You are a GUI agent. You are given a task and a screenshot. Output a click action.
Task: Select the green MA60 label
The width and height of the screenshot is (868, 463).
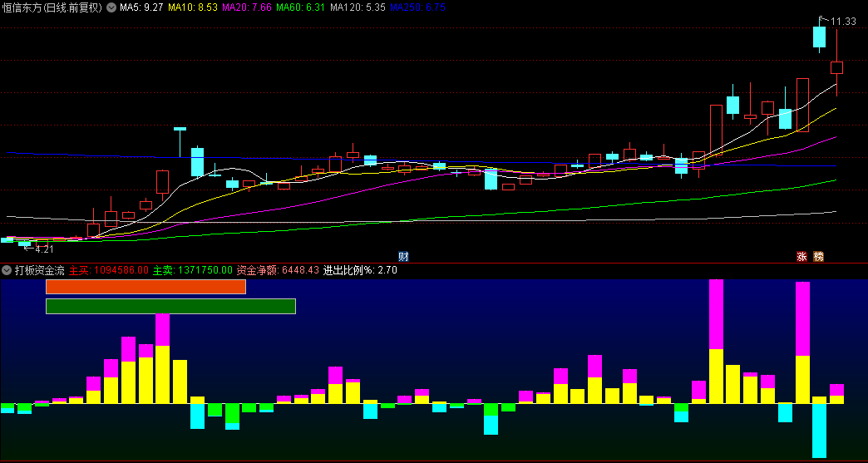tap(300, 7)
